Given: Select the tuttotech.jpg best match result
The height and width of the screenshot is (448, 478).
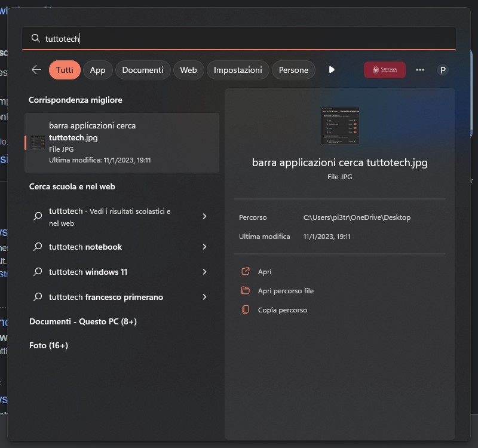Looking at the screenshot, I should pyautogui.click(x=121, y=143).
